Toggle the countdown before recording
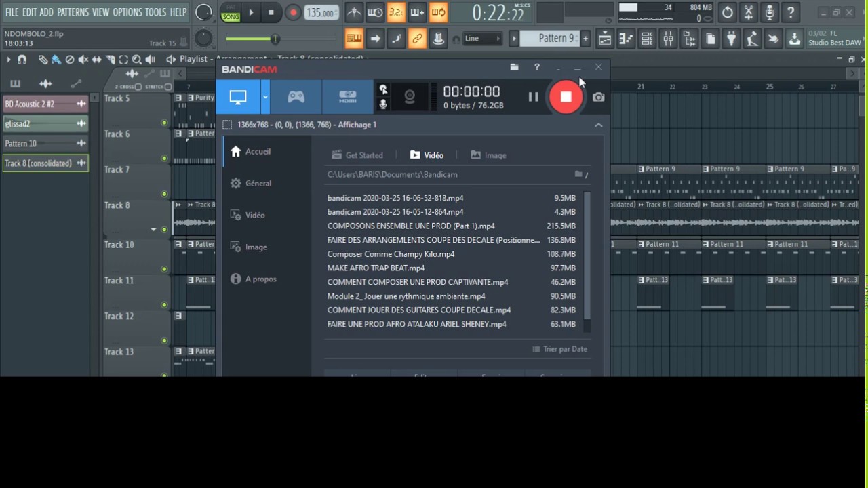Image resolution: width=868 pixels, height=488 pixels. tap(396, 12)
